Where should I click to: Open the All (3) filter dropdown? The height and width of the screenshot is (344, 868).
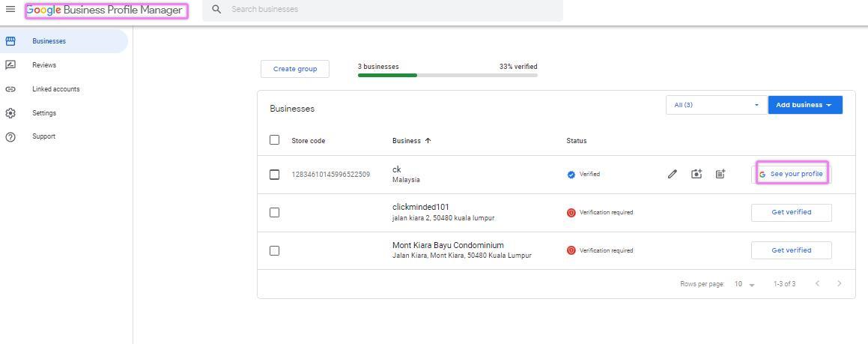[715, 105]
